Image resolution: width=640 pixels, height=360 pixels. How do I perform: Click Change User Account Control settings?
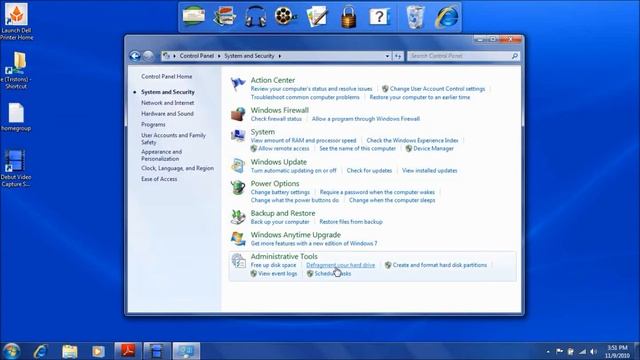tap(437, 89)
